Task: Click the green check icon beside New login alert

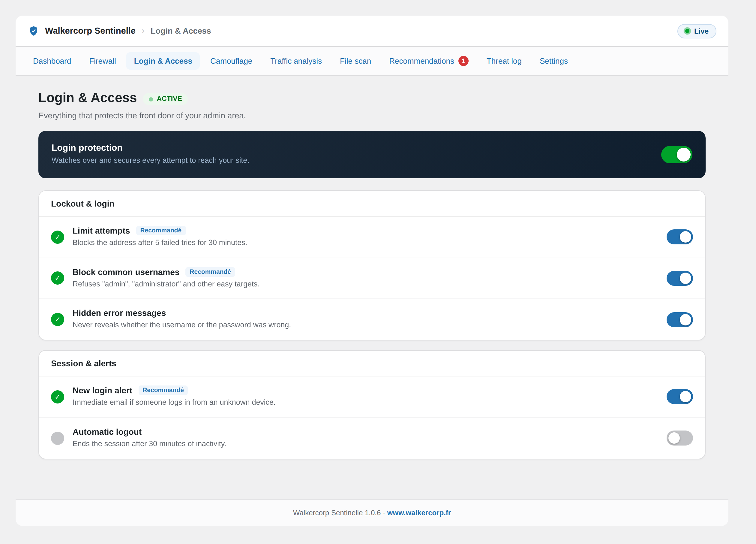Action: pyautogui.click(x=57, y=397)
